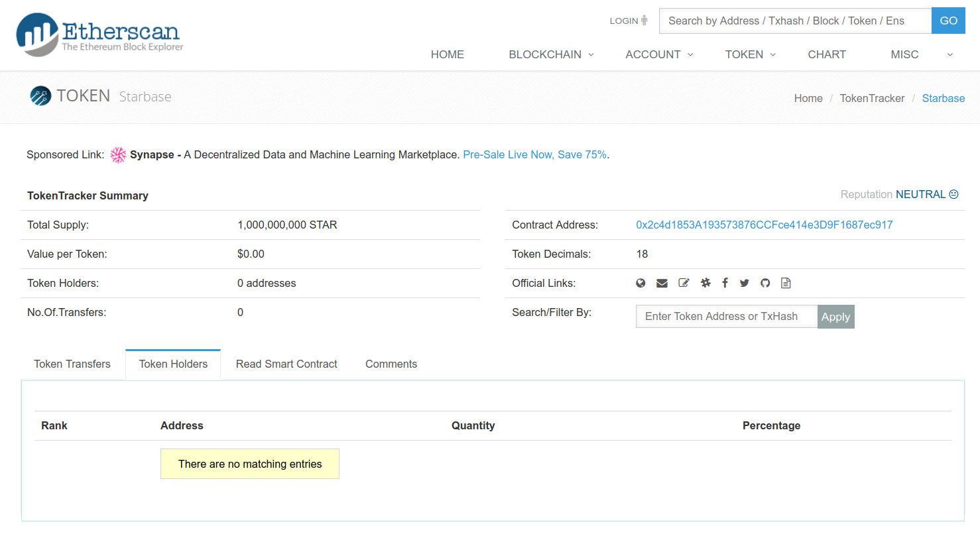This screenshot has height=536, width=980.
Task: Click the '0 addresses' token holders value
Action: click(x=267, y=283)
